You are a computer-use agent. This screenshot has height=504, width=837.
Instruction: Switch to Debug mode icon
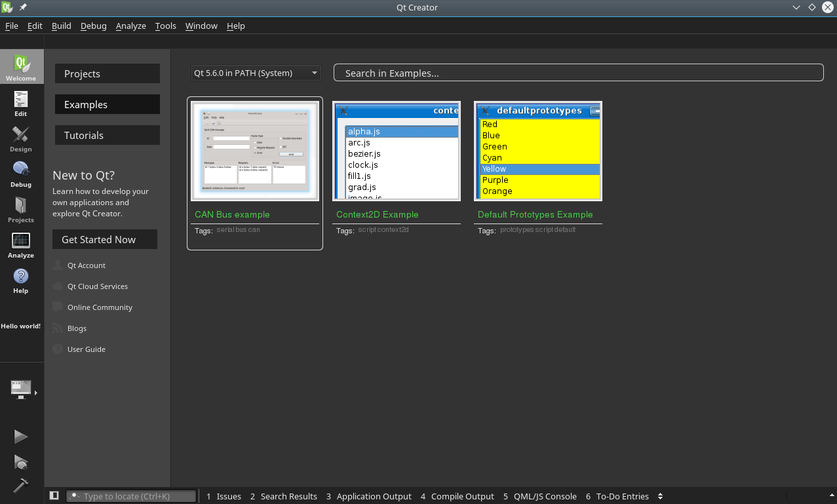21,174
